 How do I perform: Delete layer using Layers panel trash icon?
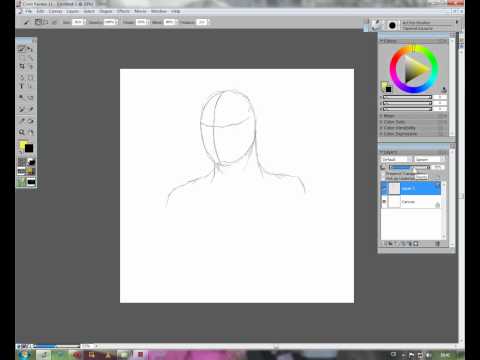pos(438,244)
